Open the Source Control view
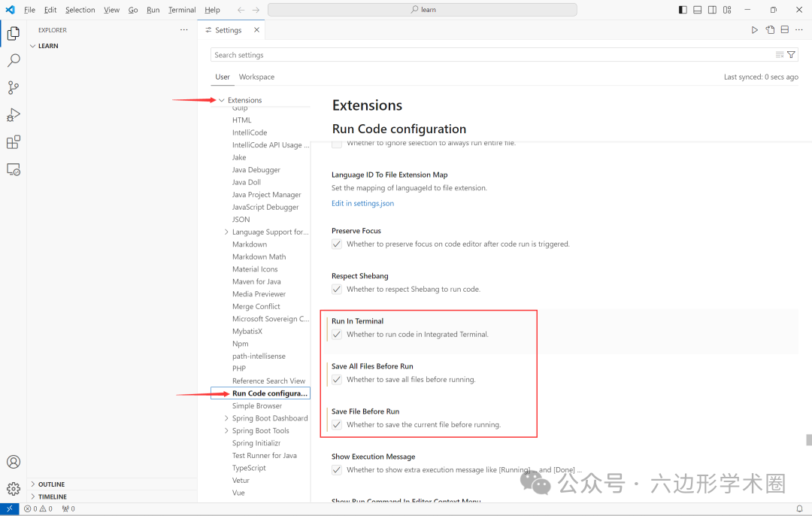The width and height of the screenshot is (812, 516). tap(13, 87)
